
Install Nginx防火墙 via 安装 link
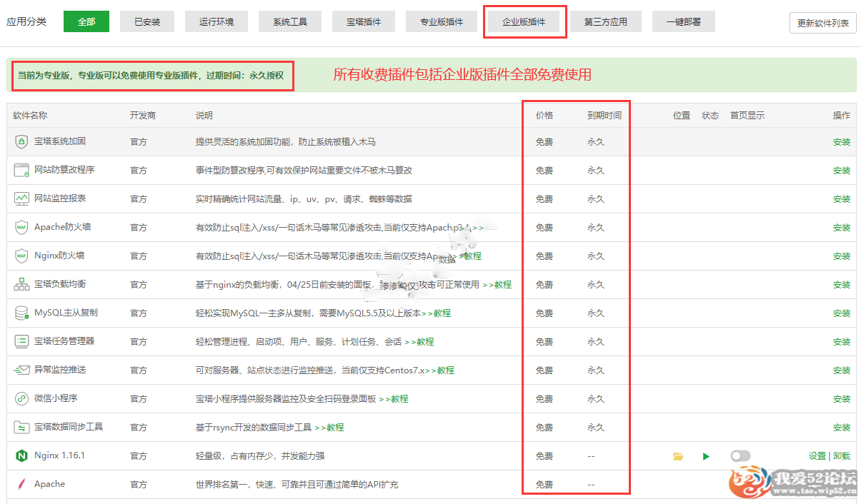842,256
